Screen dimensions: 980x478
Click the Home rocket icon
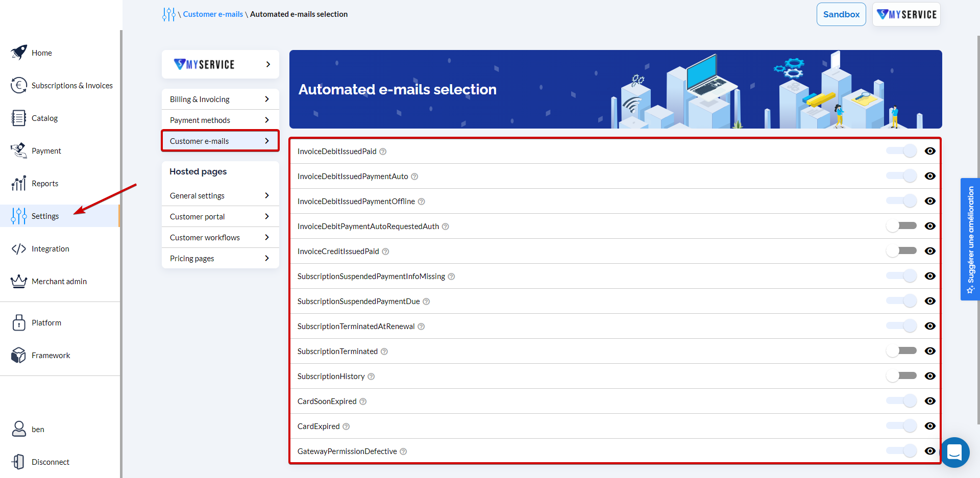tap(19, 53)
